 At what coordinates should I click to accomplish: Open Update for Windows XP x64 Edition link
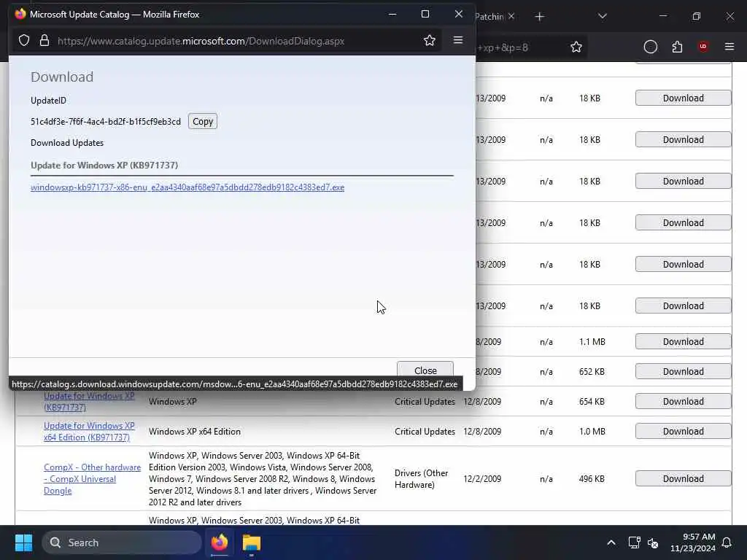tap(89, 432)
